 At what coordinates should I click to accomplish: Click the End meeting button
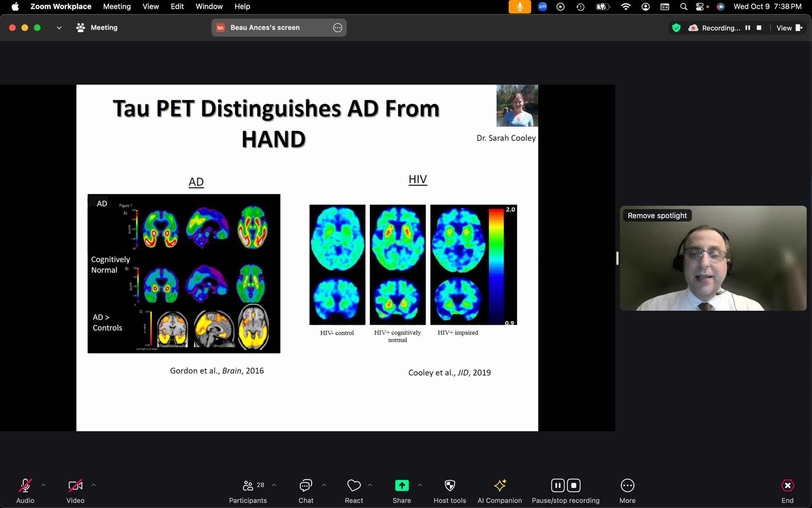787,486
